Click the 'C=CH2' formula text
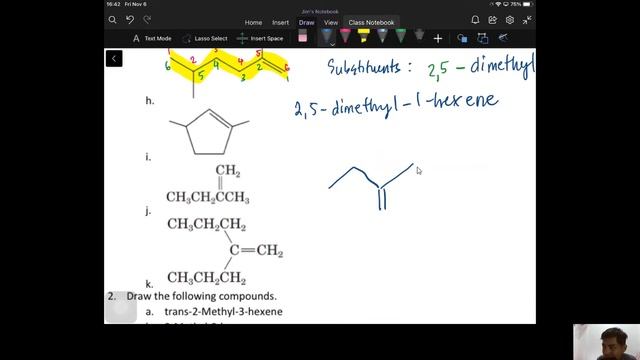 click(256, 250)
